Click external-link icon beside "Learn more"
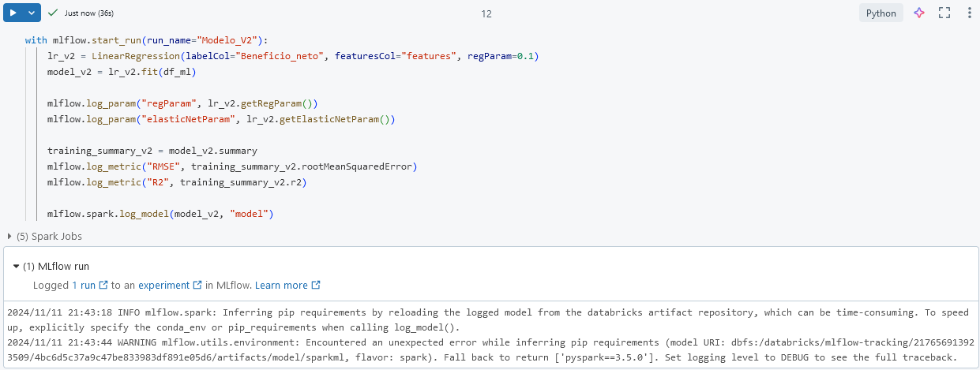This screenshot has width=980, height=370. (316, 286)
